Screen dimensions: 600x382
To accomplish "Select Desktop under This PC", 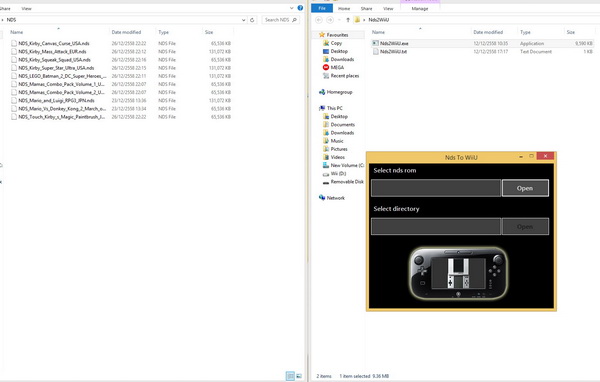I will (339, 116).
